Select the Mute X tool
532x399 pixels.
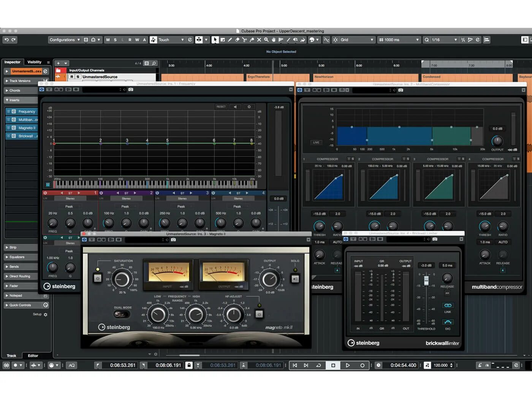[259, 40]
